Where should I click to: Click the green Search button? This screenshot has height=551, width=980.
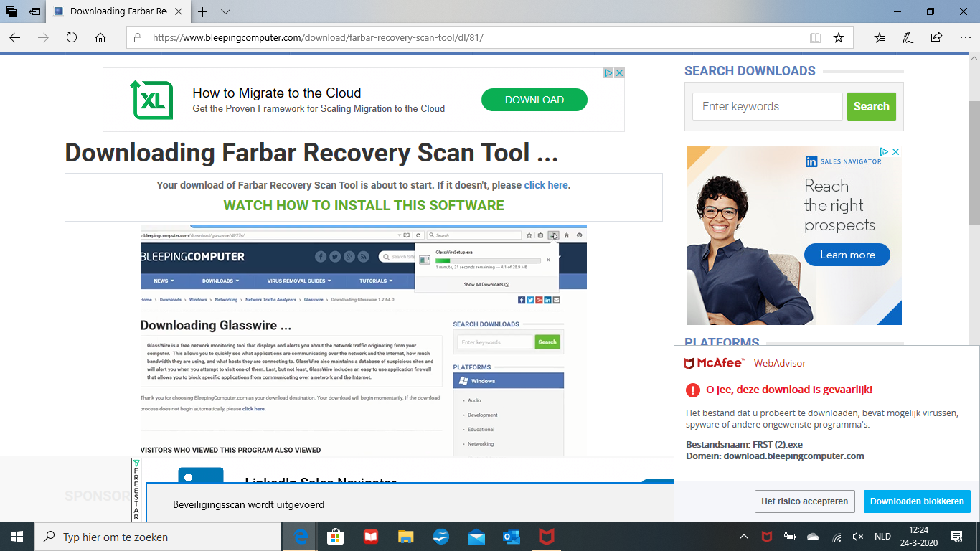[x=871, y=106]
